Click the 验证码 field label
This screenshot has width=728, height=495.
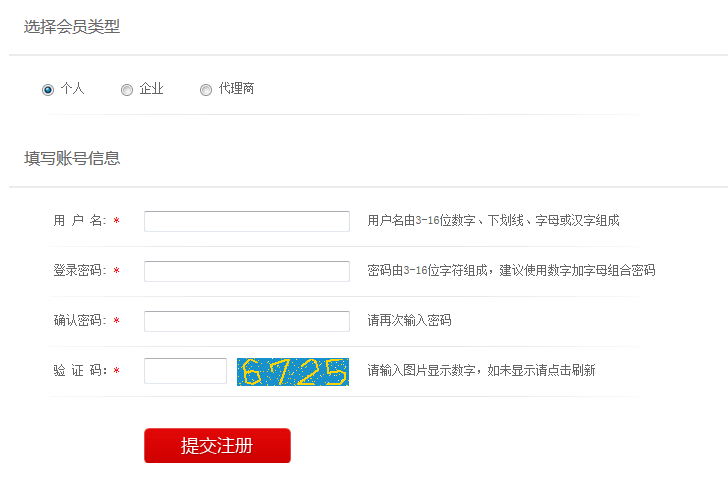(x=80, y=371)
